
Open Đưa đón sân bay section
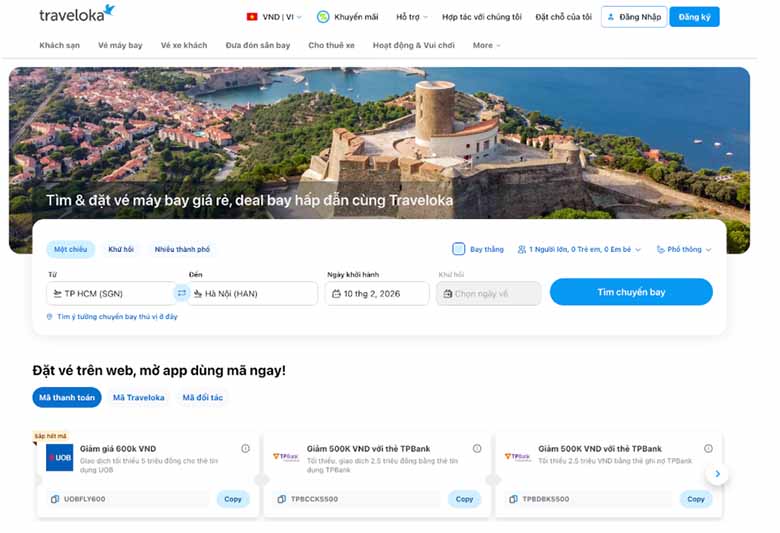(258, 45)
